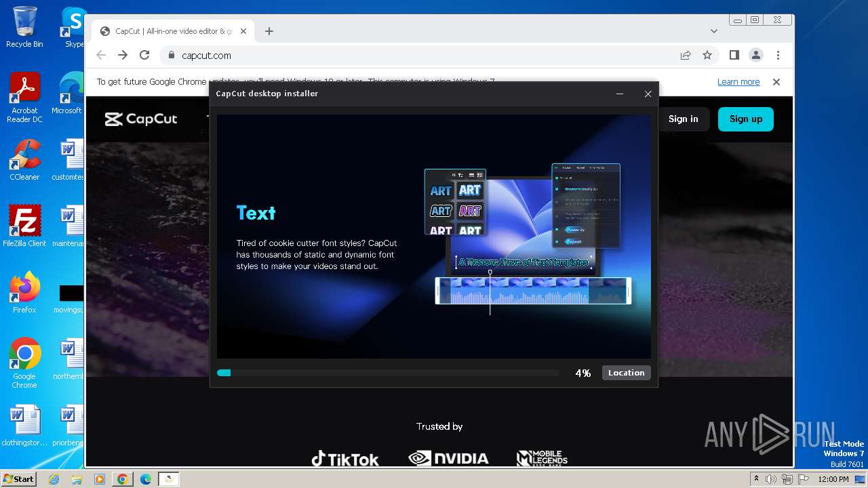The height and width of the screenshot is (488, 868).
Task: Open Chrome side panel icon
Action: pyautogui.click(x=734, y=55)
